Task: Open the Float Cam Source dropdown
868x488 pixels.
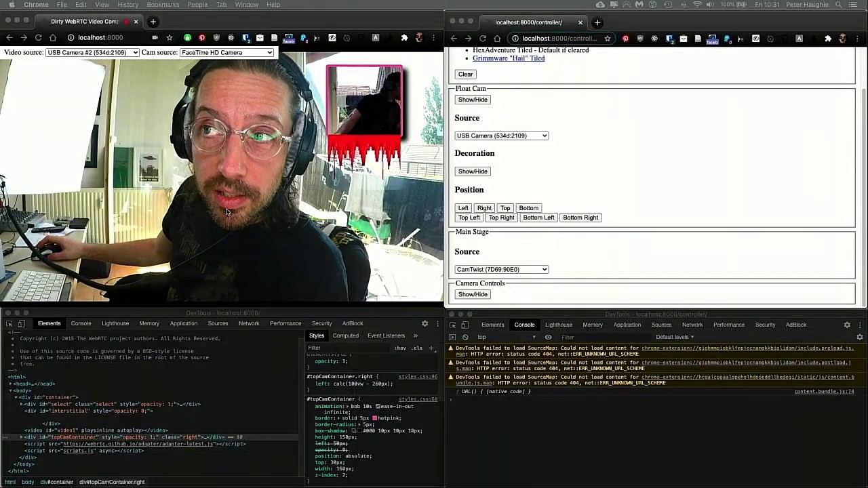Action: 501,136
